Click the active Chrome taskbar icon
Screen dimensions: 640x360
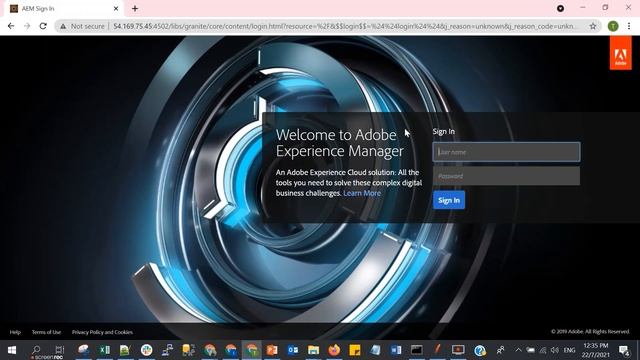(x=251, y=350)
